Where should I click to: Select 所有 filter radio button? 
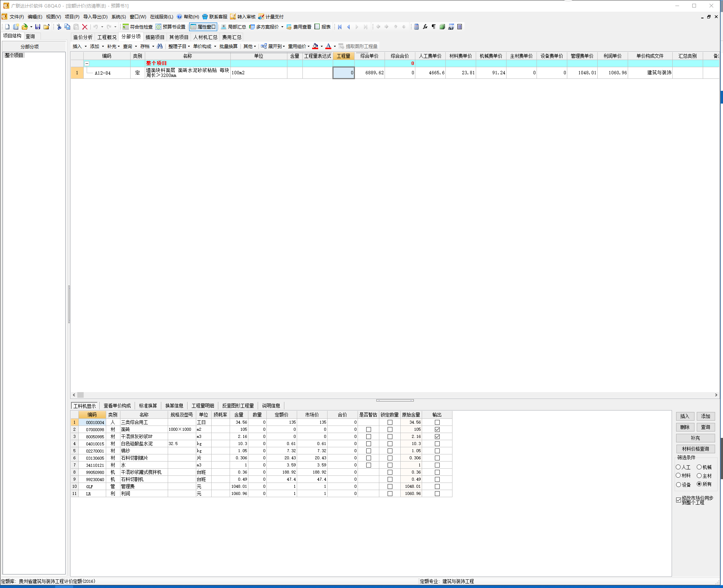coord(699,484)
